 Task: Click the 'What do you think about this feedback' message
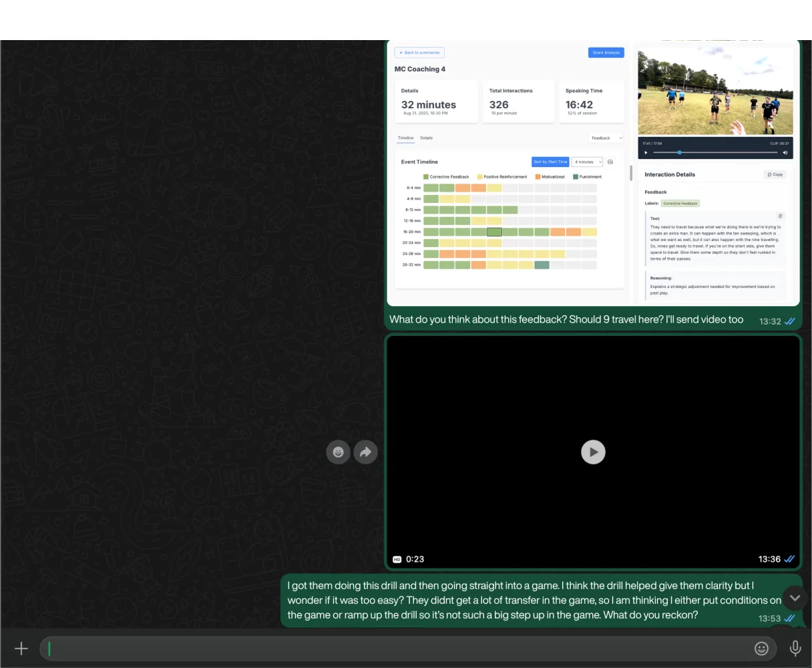pyautogui.click(x=566, y=320)
